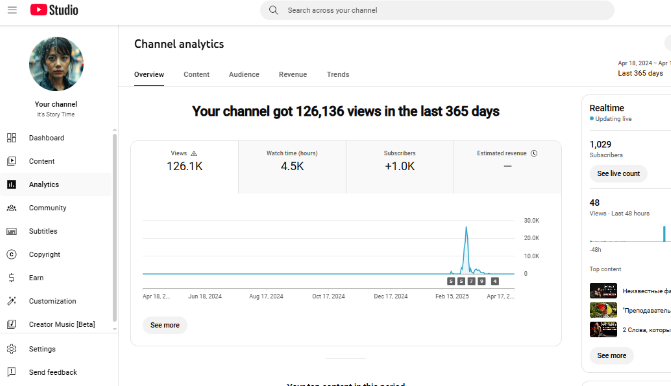671x386 pixels.
Task: Click the sidebar scrollbar down arrow
Action: click(x=114, y=329)
